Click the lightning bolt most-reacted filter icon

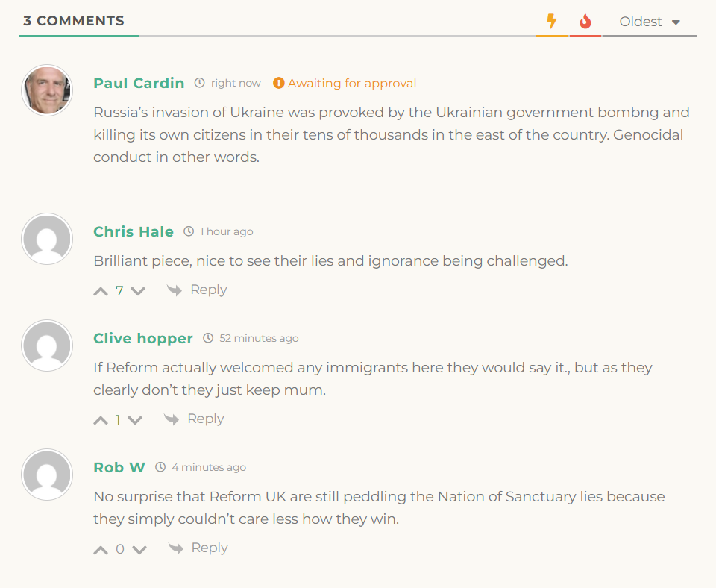pyautogui.click(x=552, y=21)
